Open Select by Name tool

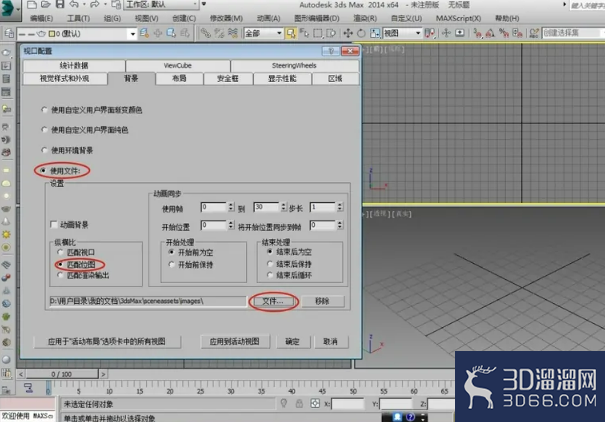304,34
